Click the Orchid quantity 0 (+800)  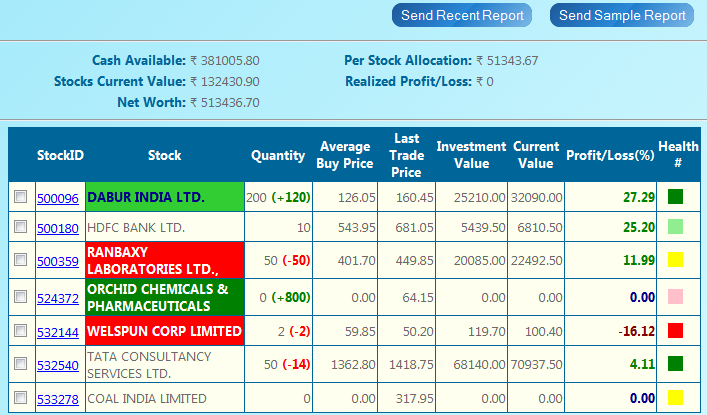[x=285, y=298]
